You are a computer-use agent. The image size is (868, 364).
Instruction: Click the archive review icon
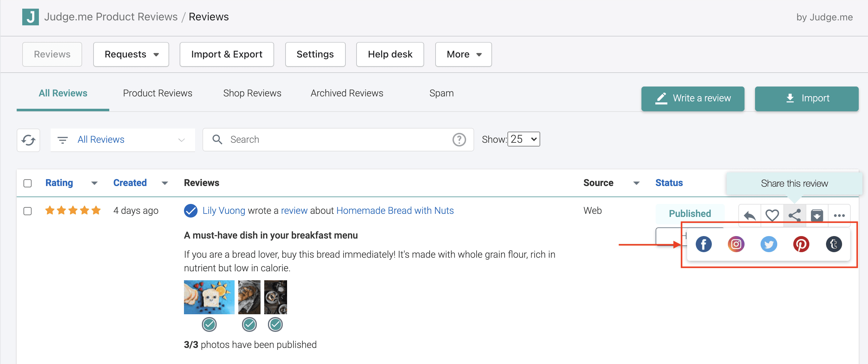[x=817, y=215]
